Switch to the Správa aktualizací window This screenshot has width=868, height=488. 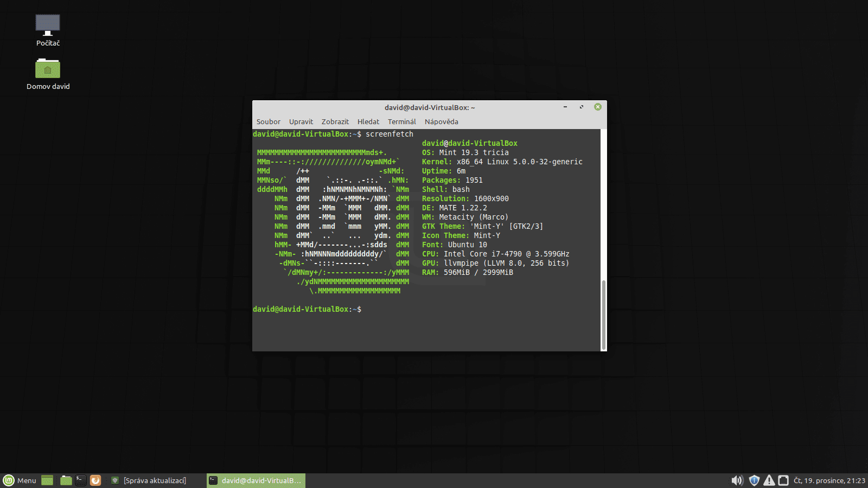point(150,480)
